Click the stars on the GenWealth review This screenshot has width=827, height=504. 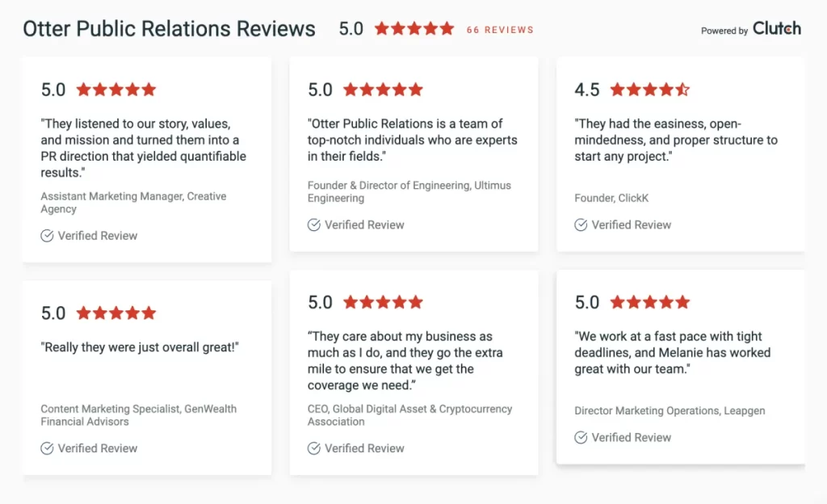(x=116, y=313)
